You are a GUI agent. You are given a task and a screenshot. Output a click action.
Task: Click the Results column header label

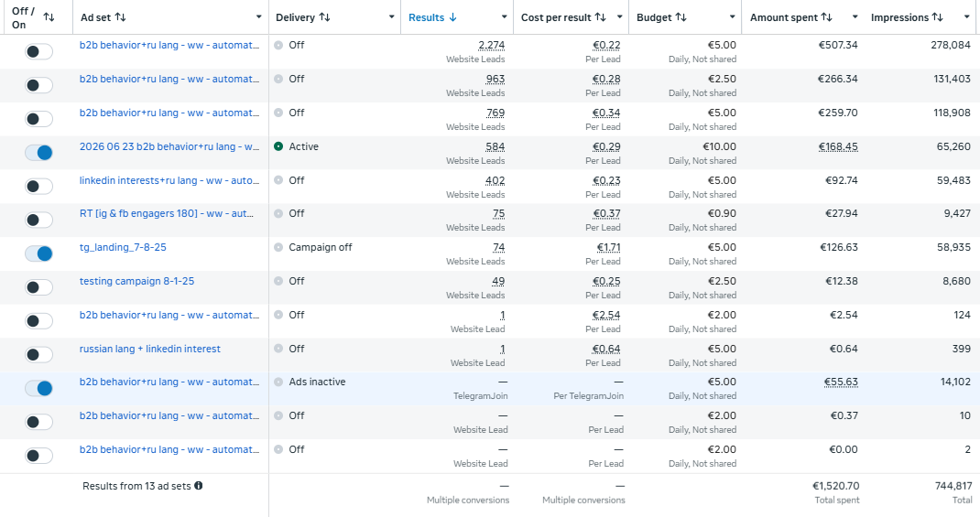click(426, 17)
